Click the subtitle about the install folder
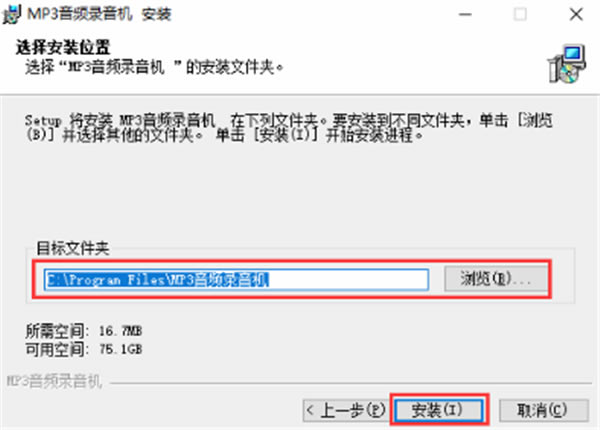 (154, 68)
